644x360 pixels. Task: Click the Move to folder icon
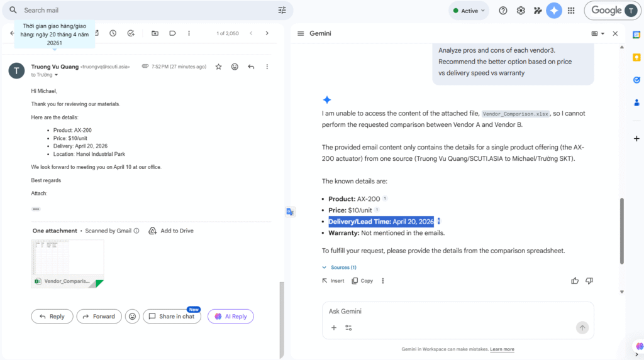pyautogui.click(x=155, y=33)
